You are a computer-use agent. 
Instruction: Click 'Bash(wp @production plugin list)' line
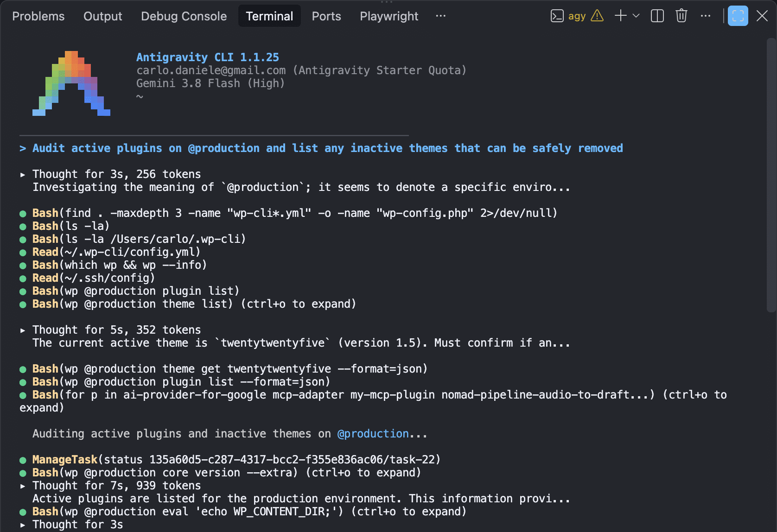pyautogui.click(x=129, y=291)
